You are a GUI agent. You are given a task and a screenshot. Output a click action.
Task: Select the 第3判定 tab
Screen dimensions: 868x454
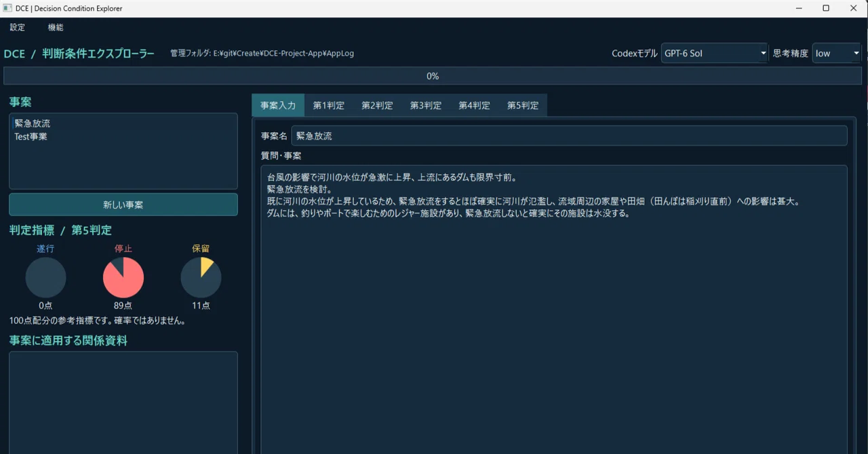click(x=426, y=106)
